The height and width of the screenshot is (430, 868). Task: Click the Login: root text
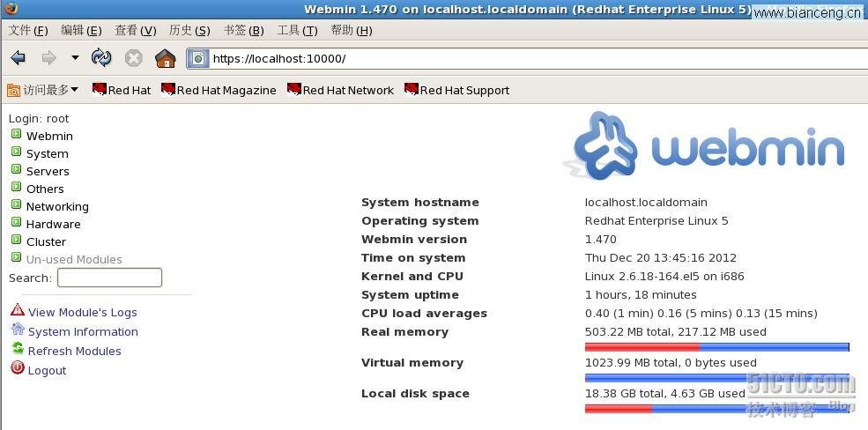click(x=39, y=118)
